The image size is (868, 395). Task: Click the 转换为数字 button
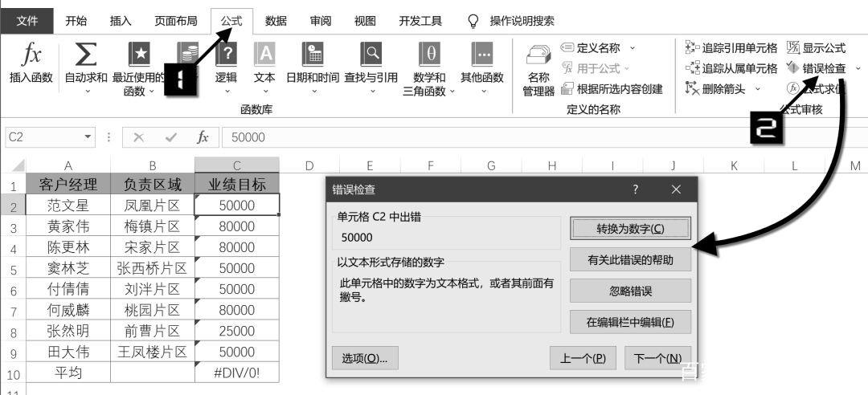click(x=631, y=229)
